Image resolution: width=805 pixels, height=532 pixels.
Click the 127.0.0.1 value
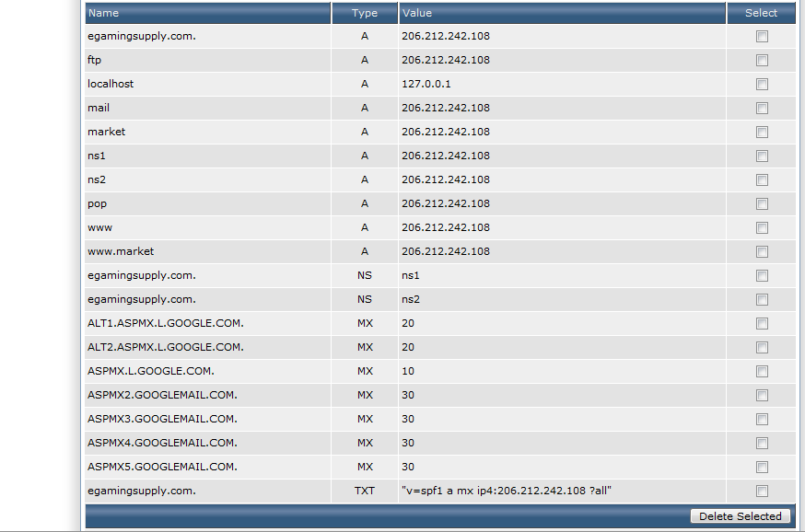[x=426, y=84]
